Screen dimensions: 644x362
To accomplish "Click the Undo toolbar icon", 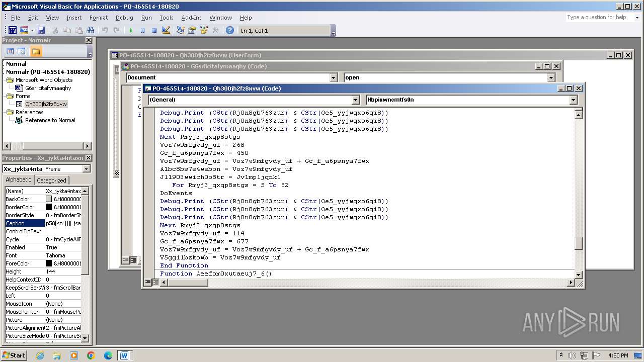I will (105, 31).
